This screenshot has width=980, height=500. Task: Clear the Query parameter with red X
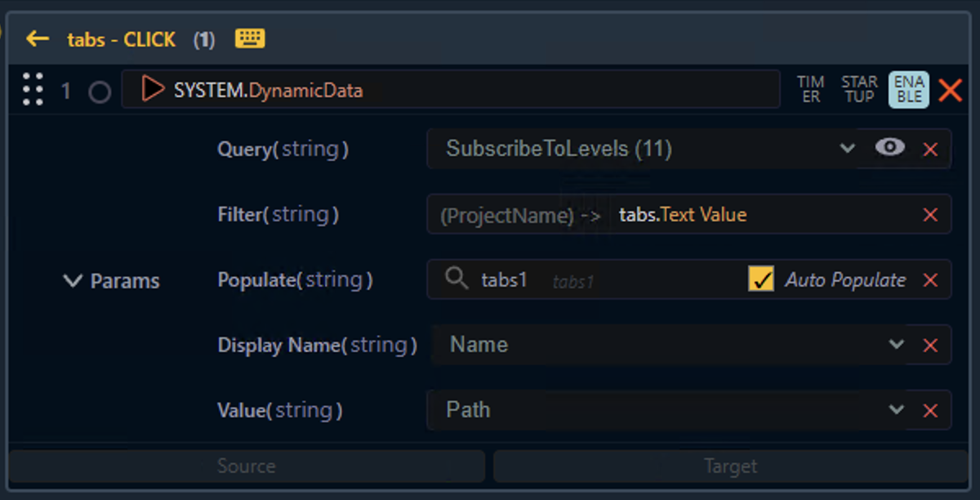[x=929, y=149]
